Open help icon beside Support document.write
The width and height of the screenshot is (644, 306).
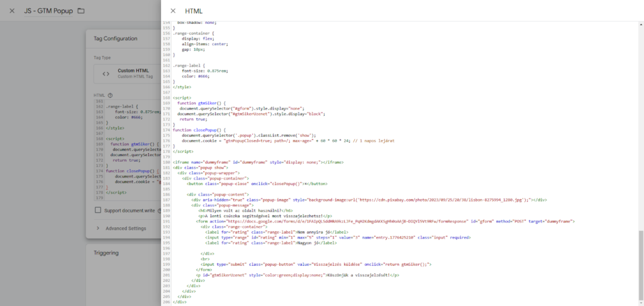point(159,210)
